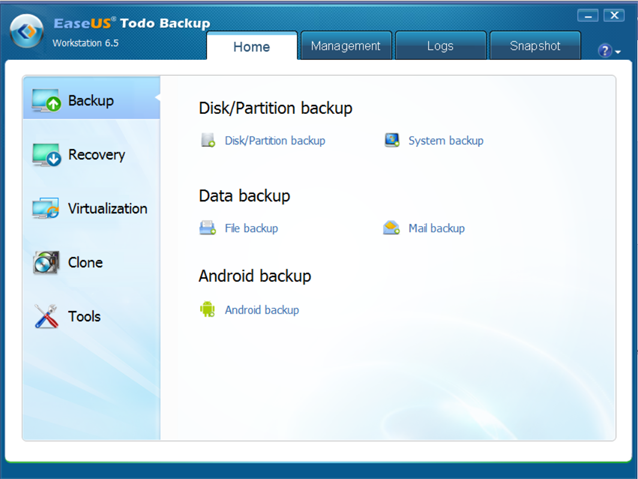Screen dimensions: 638x479
Task: Open the Snapshot tab
Action: (x=537, y=46)
